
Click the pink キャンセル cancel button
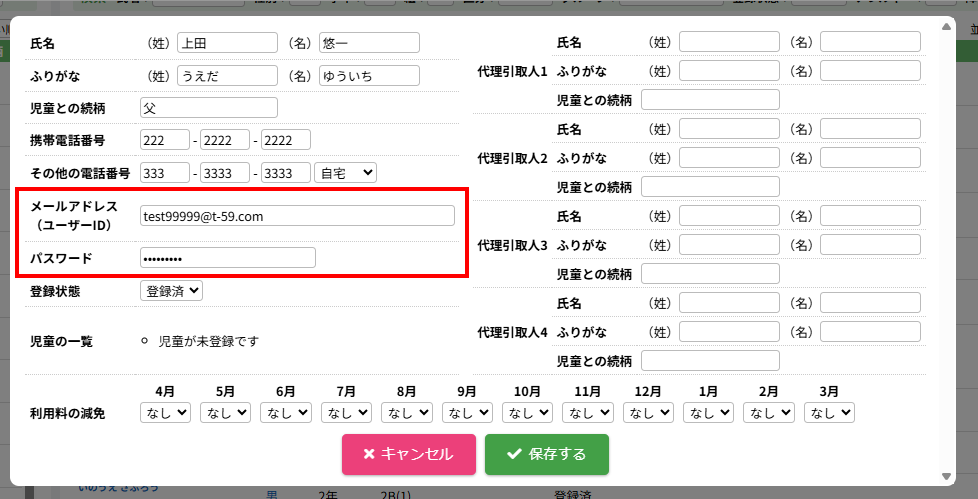point(408,454)
